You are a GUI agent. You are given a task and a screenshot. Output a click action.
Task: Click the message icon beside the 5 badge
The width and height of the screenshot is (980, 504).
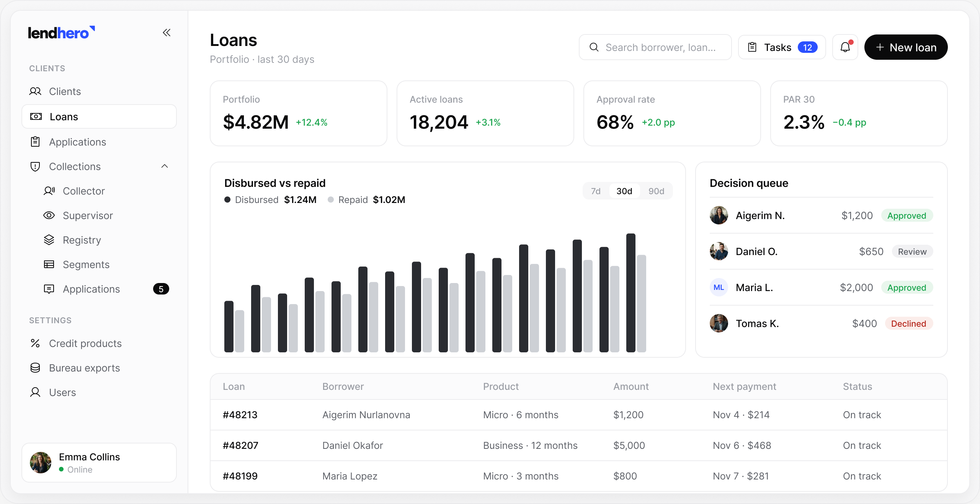[49, 289]
